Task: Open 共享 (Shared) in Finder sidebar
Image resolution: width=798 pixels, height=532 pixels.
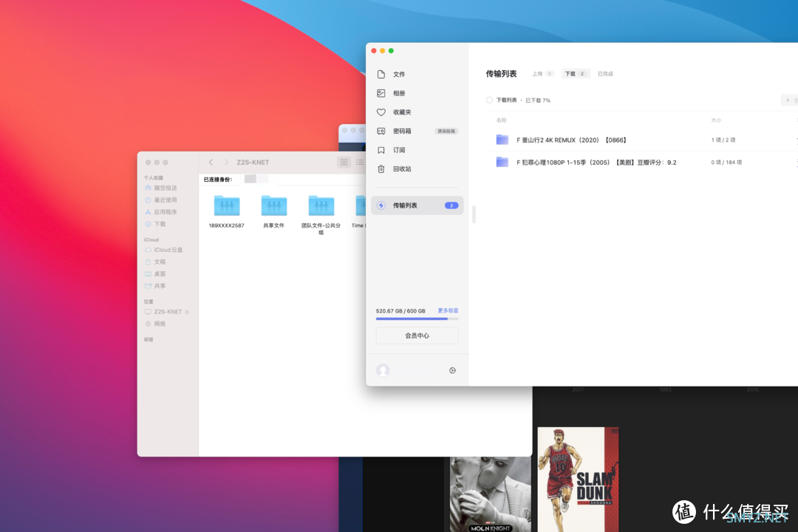Action: (160, 286)
